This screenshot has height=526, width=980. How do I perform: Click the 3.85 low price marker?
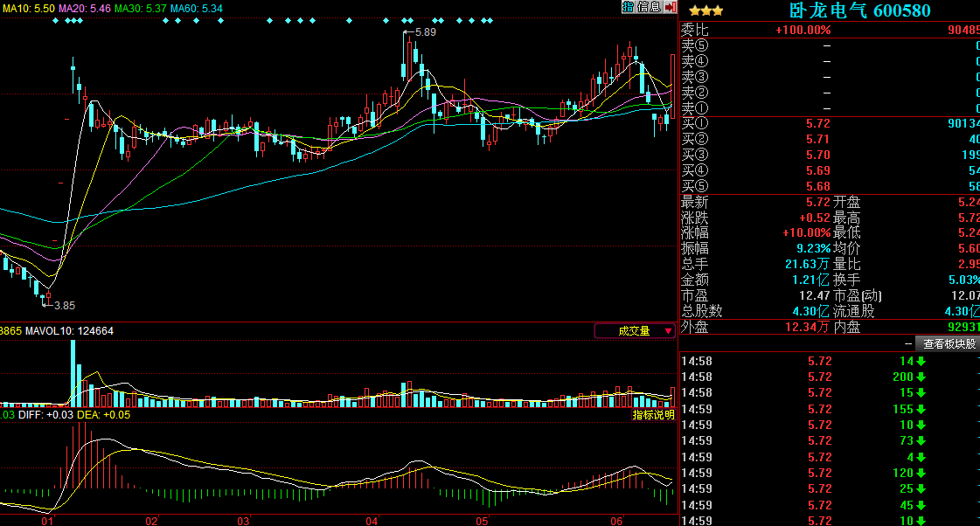point(64,306)
